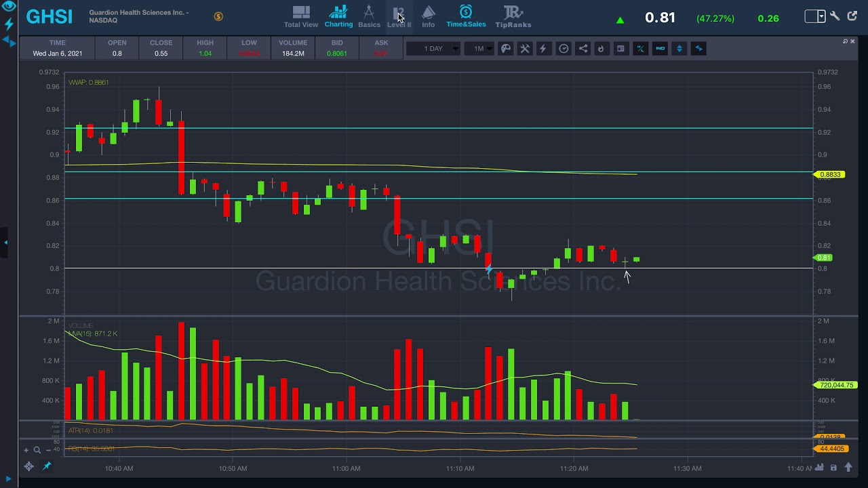Click the ATR(14): 0.0181 indicator label

point(90,430)
